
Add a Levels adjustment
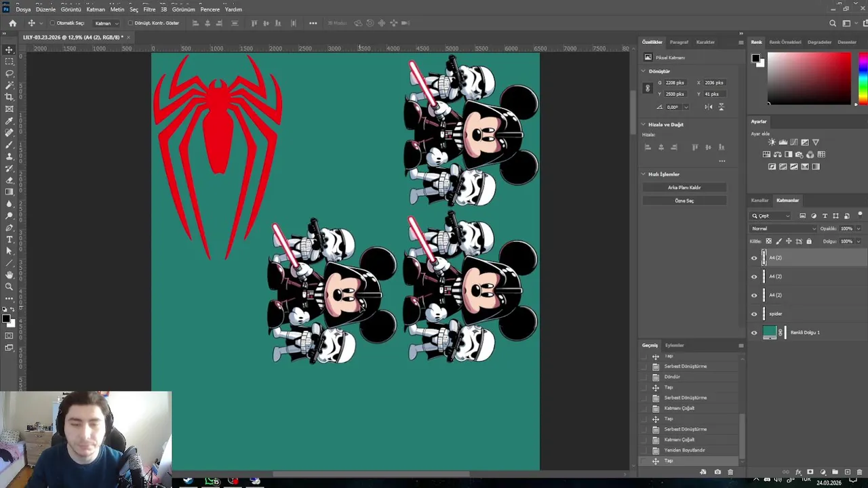pos(783,142)
